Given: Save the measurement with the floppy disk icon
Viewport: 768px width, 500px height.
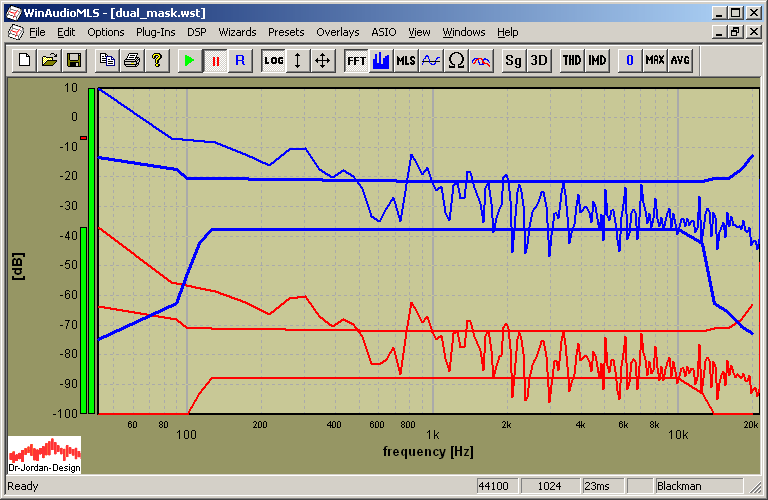Looking at the screenshot, I should 73,60.
